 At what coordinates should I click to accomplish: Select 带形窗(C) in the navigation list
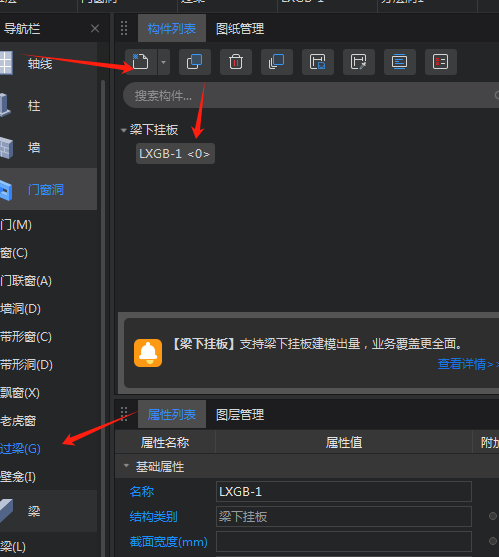click(26, 337)
